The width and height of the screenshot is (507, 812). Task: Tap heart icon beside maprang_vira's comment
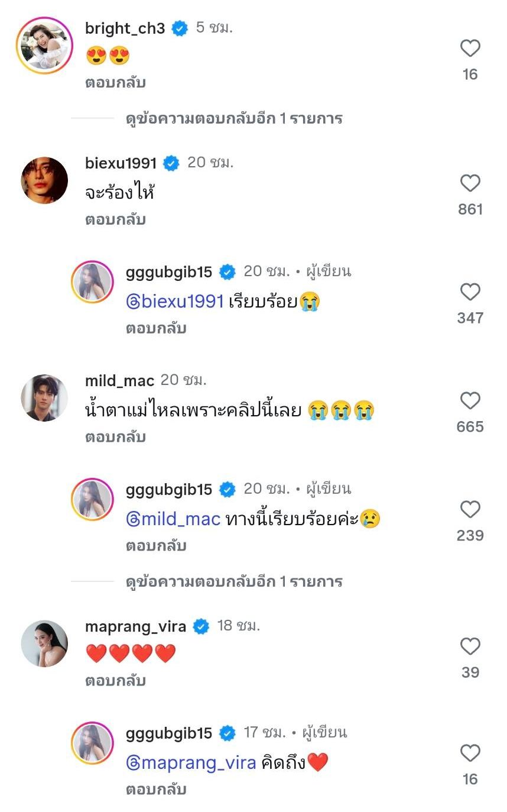(470, 647)
